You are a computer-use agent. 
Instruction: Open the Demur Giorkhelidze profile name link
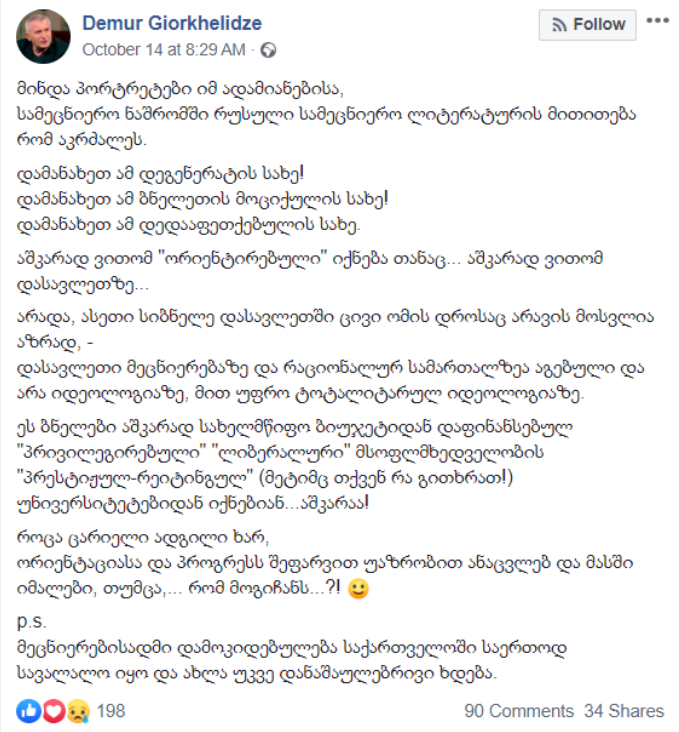pyautogui.click(x=172, y=23)
